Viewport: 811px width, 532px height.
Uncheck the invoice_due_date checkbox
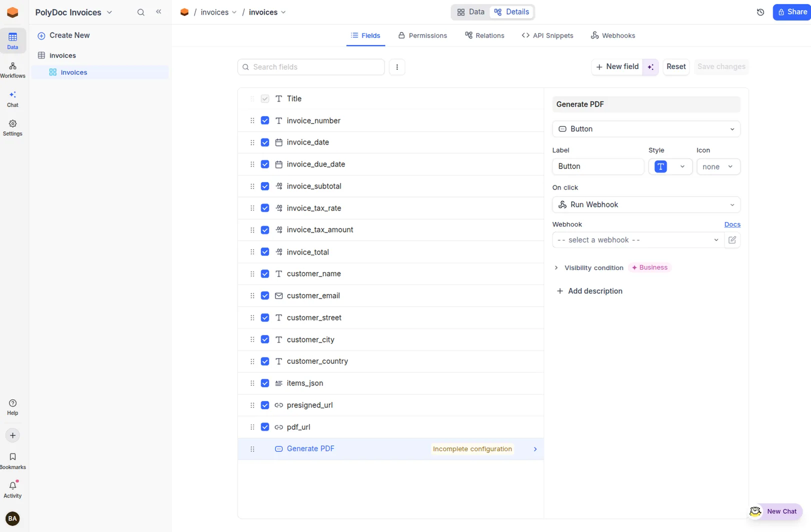pos(265,164)
